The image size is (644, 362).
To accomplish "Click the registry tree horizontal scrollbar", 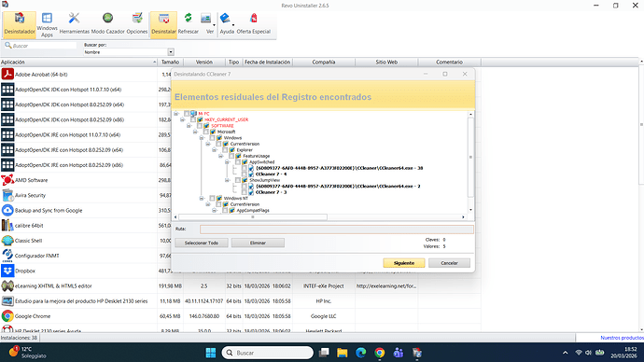I will 253,217.
